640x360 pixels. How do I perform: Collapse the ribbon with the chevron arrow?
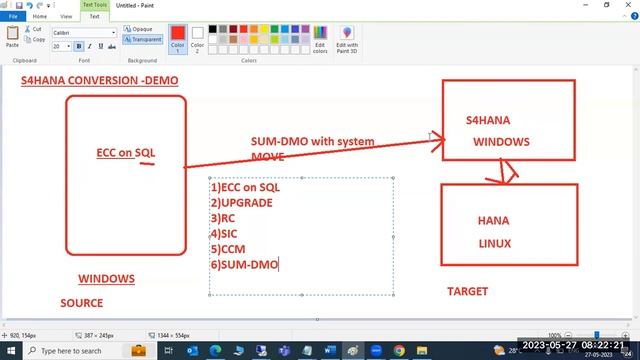(624, 16)
